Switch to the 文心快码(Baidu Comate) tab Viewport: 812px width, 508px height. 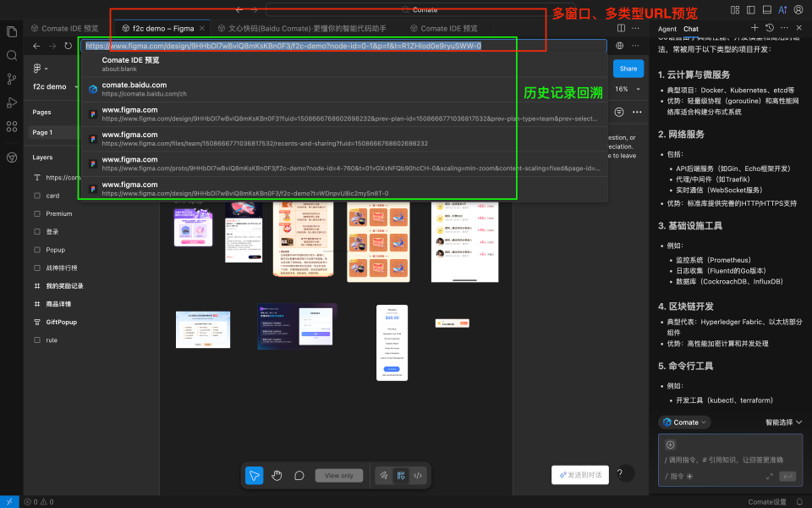click(x=303, y=29)
